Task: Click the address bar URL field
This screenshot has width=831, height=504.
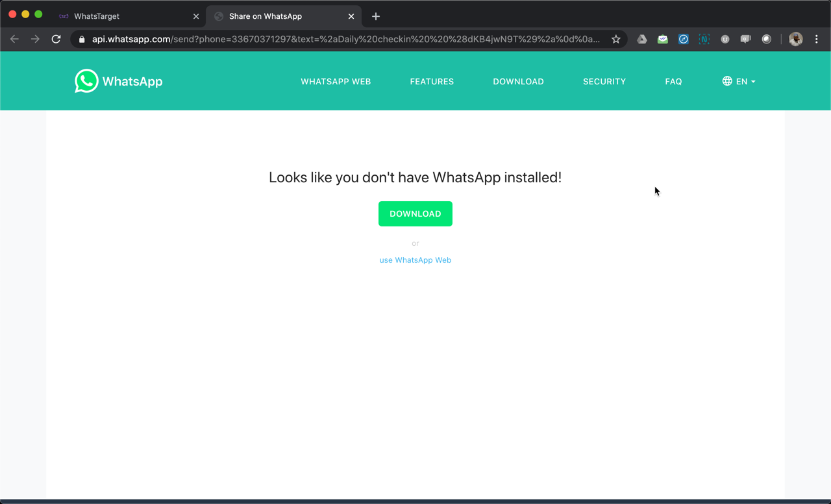Action: [344, 39]
